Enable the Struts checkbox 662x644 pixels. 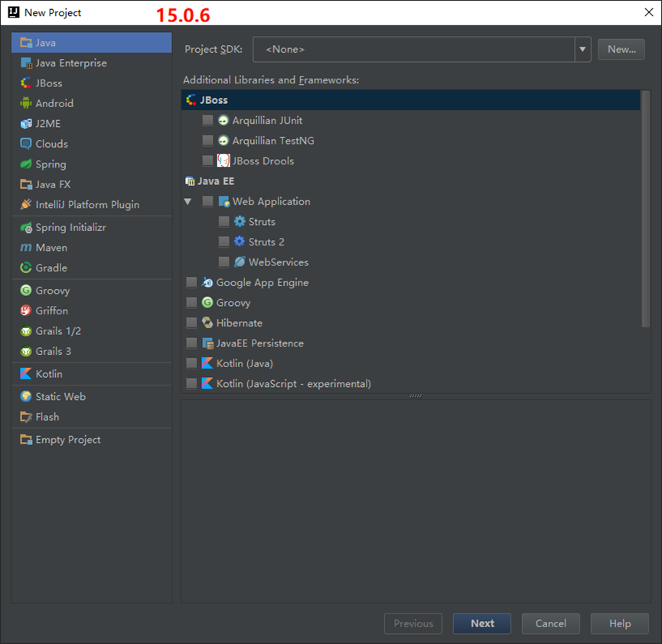[x=223, y=222]
